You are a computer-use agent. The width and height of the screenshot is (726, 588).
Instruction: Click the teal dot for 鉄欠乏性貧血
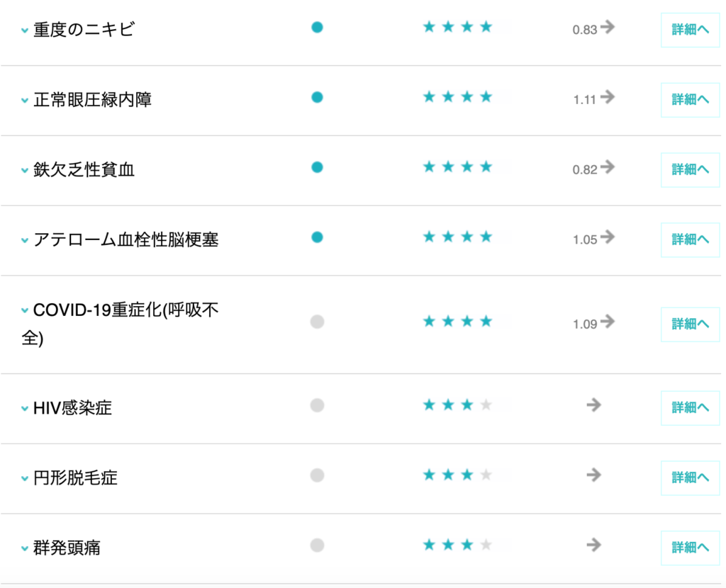(317, 167)
